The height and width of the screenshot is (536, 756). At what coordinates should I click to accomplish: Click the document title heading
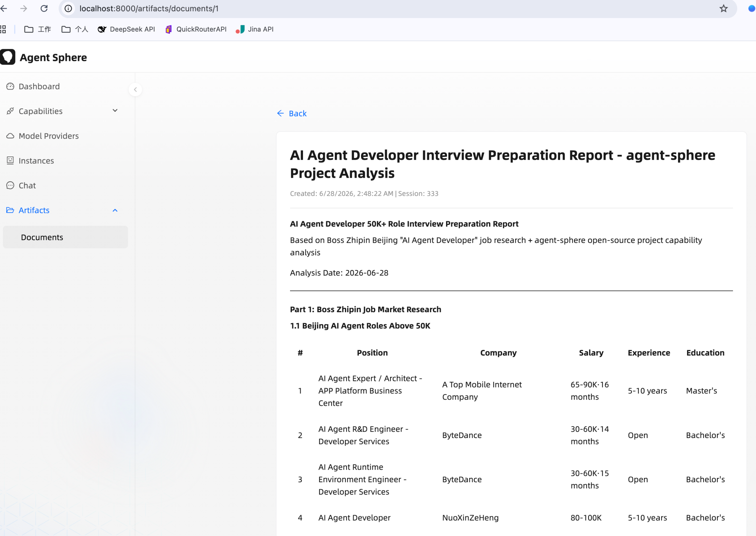pos(503,164)
